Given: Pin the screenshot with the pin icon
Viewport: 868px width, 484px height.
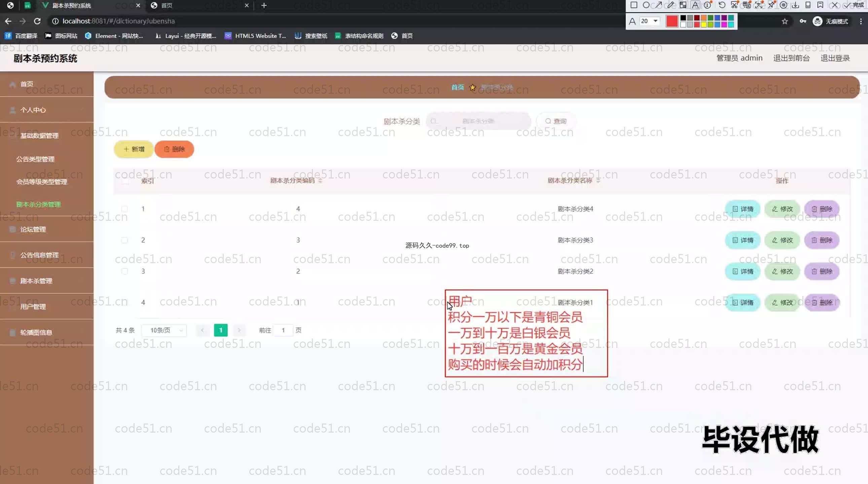Looking at the screenshot, I should pyautogui.click(x=771, y=5).
